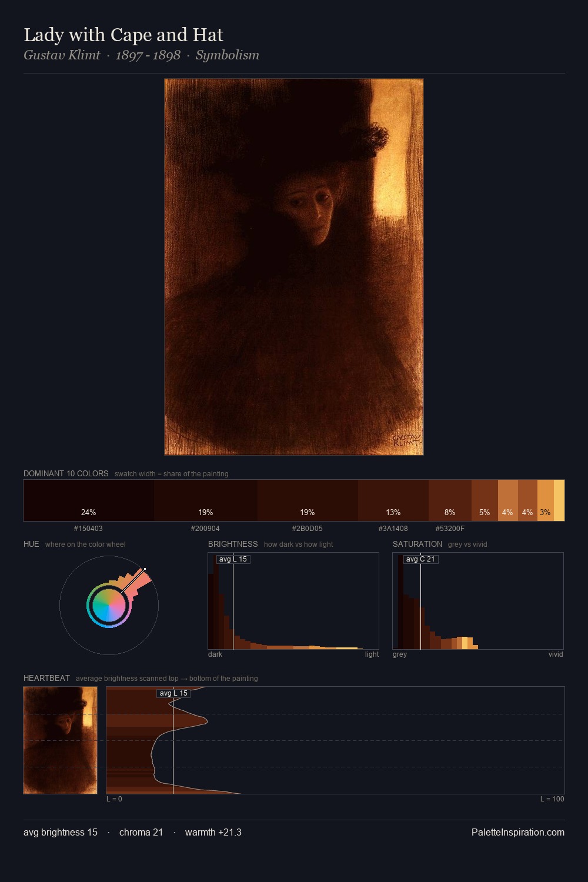This screenshot has width=588, height=882.
Task: Click the avg L 15 label in the brightness histogram
Action: (233, 559)
